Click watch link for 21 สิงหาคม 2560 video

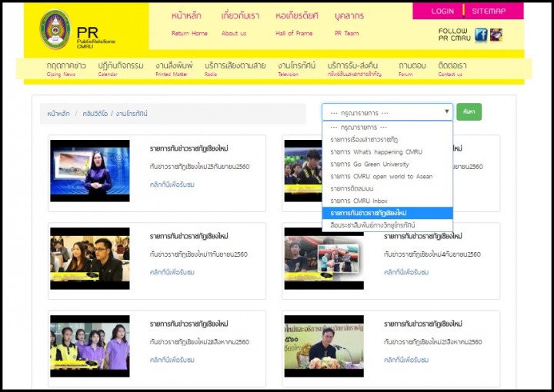tap(406, 360)
